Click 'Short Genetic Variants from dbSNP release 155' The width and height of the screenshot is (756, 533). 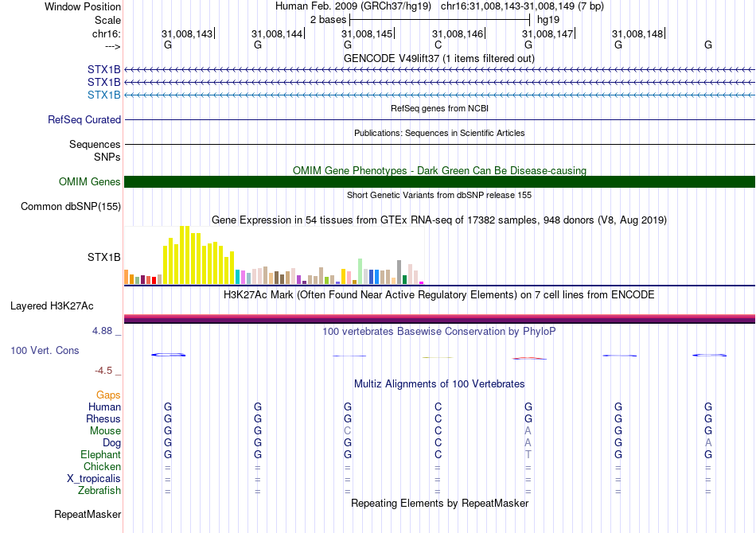(x=439, y=195)
